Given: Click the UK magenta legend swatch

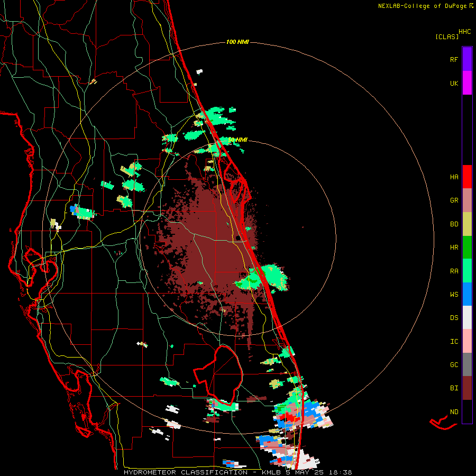Looking at the screenshot, I should coord(467,83).
